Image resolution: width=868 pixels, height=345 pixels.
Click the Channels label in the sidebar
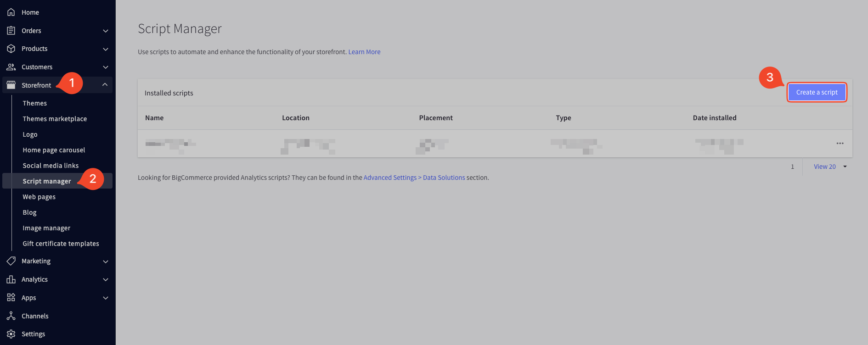point(35,316)
